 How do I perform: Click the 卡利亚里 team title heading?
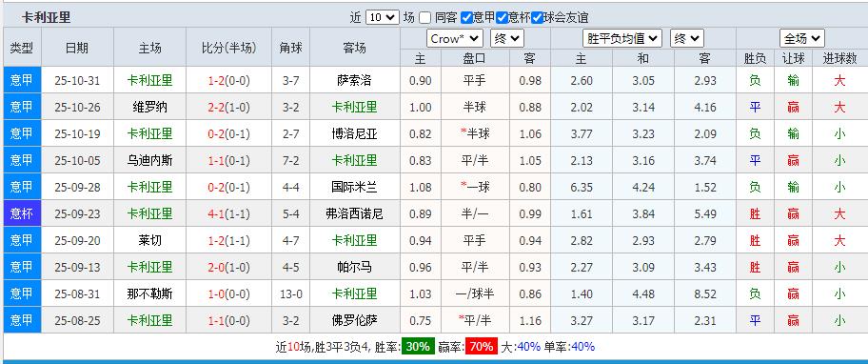pos(46,18)
